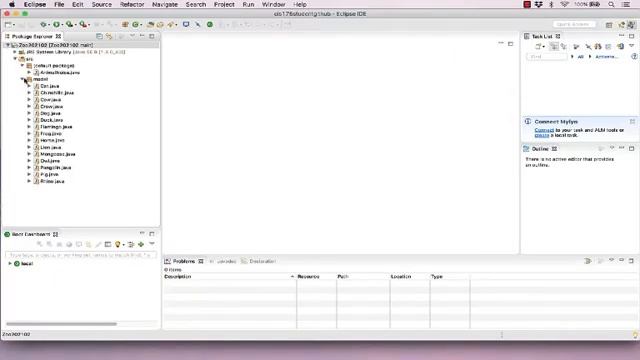
Task: Collapse the model package node
Action: 22,79
